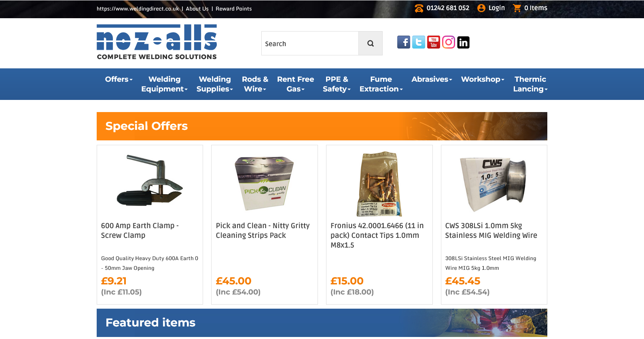The height and width of the screenshot is (339, 644).
Task: Click the magnifier search button
Action: [x=371, y=43]
